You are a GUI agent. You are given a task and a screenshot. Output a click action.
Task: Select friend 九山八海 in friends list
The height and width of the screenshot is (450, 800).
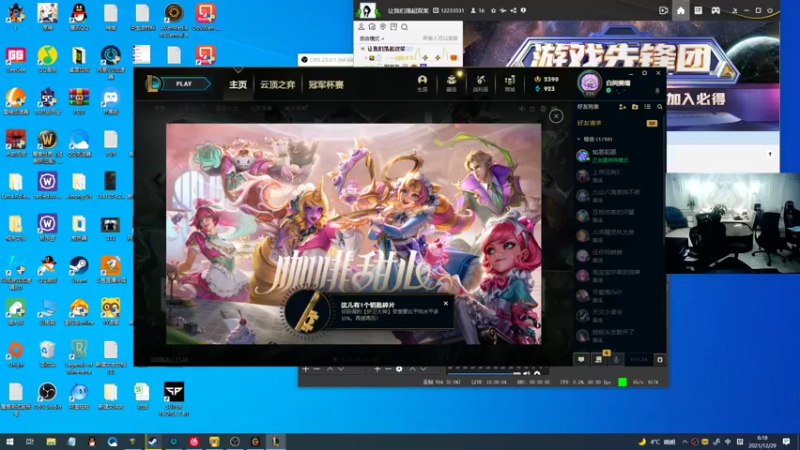[x=618, y=195]
